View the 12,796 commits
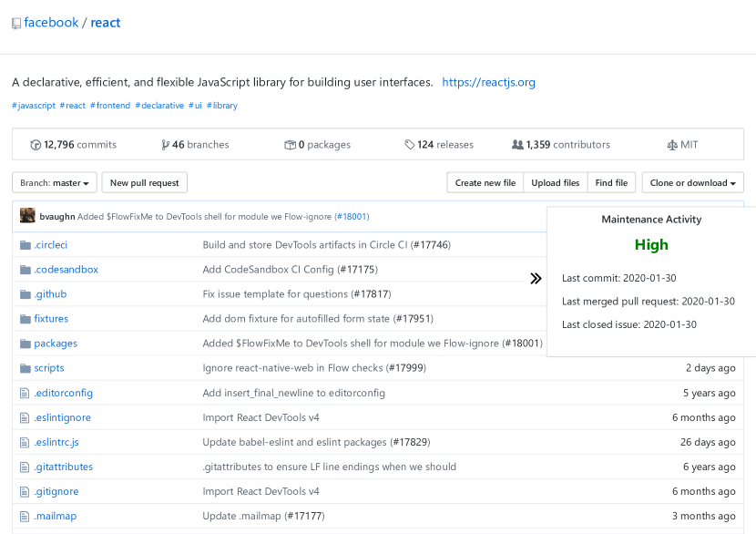 point(80,145)
